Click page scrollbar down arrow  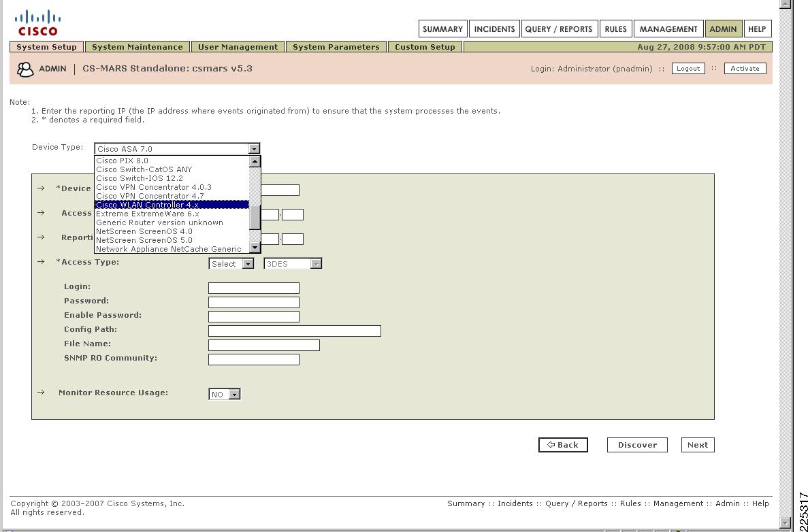[x=784, y=522]
